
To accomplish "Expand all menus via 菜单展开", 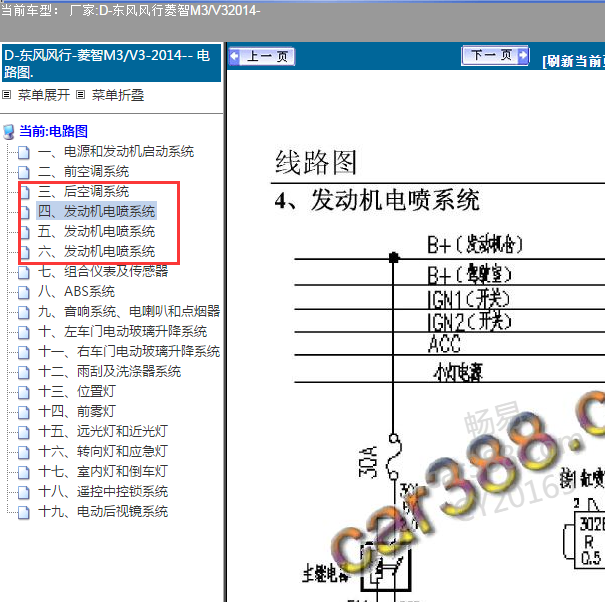I will coord(43,96).
